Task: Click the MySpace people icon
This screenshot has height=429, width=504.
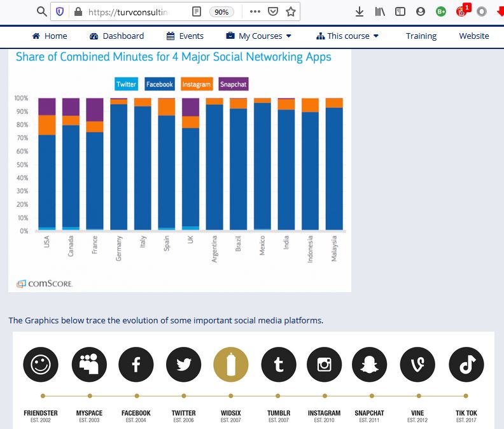Action: point(89,364)
